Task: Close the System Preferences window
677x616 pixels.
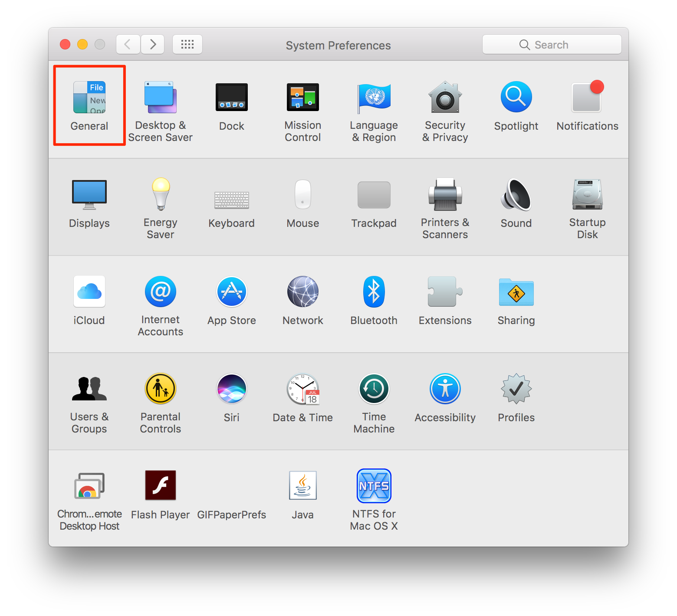Action: coord(65,44)
